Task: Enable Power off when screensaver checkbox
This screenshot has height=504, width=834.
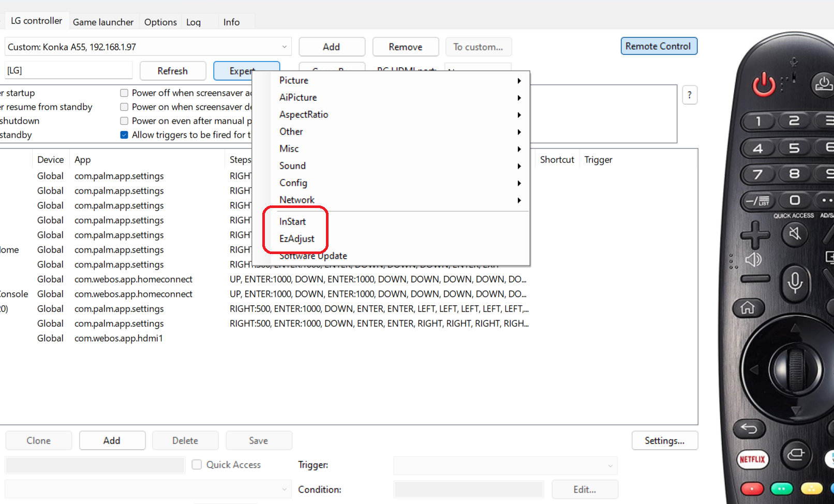Action: (124, 93)
